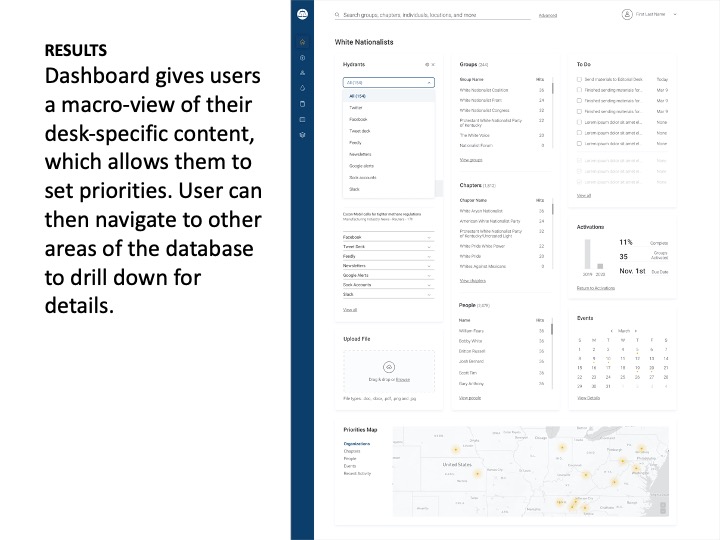720x540 pixels.
Task: Expand the Tweet Deck accordion row
Action: 388,247
